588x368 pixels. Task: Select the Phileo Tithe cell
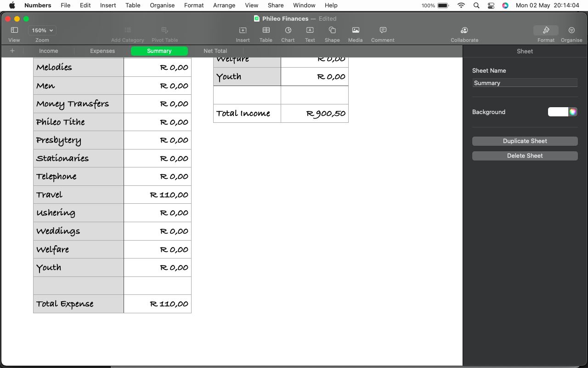[x=79, y=122]
